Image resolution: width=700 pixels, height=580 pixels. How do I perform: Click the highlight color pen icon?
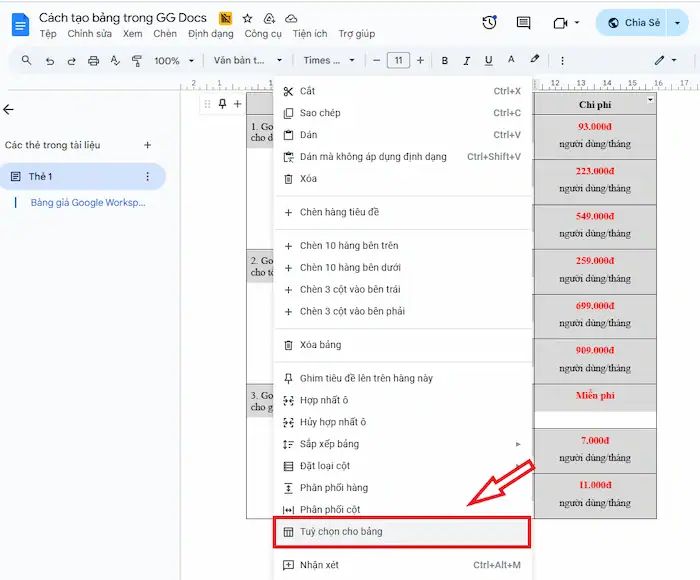coord(535,61)
